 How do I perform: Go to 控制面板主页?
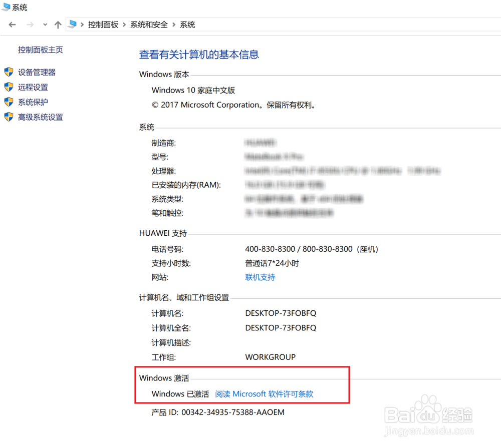click(40, 50)
